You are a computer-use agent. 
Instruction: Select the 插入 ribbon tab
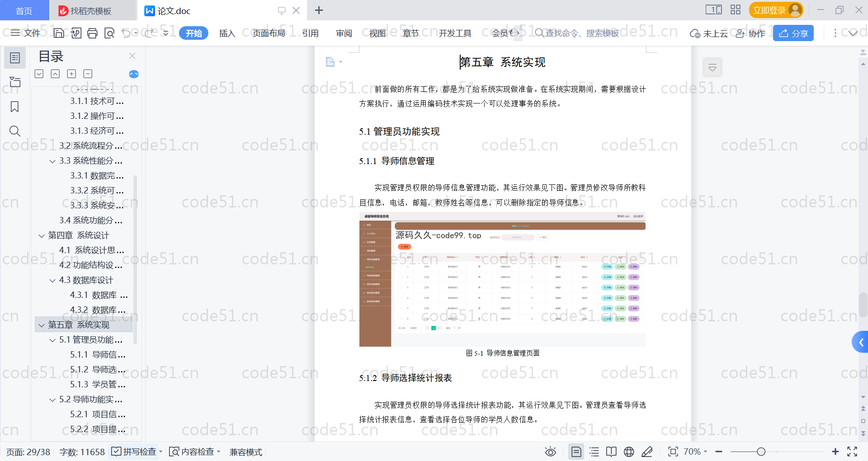click(227, 33)
